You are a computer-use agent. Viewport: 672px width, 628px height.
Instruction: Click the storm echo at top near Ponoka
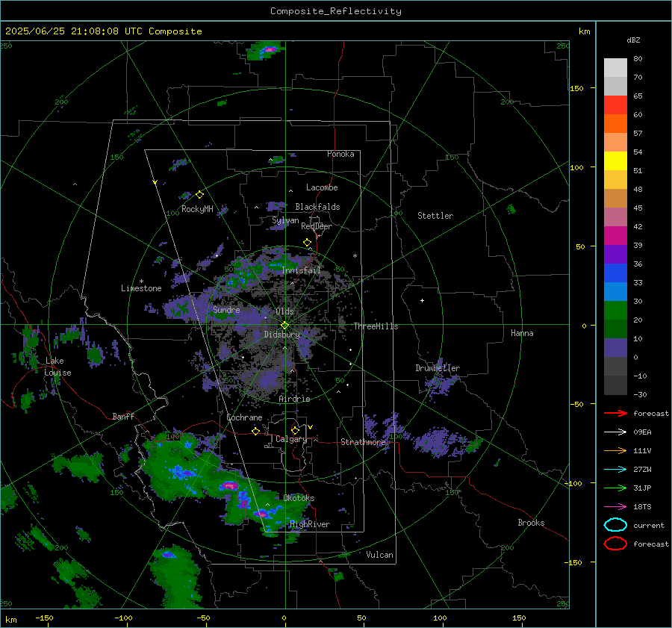coord(266,51)
